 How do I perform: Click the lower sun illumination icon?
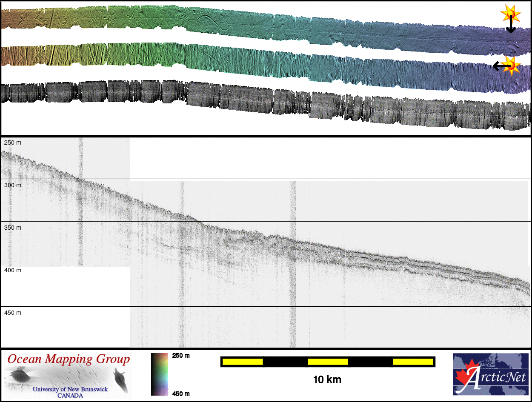click(x=512, y=65)
